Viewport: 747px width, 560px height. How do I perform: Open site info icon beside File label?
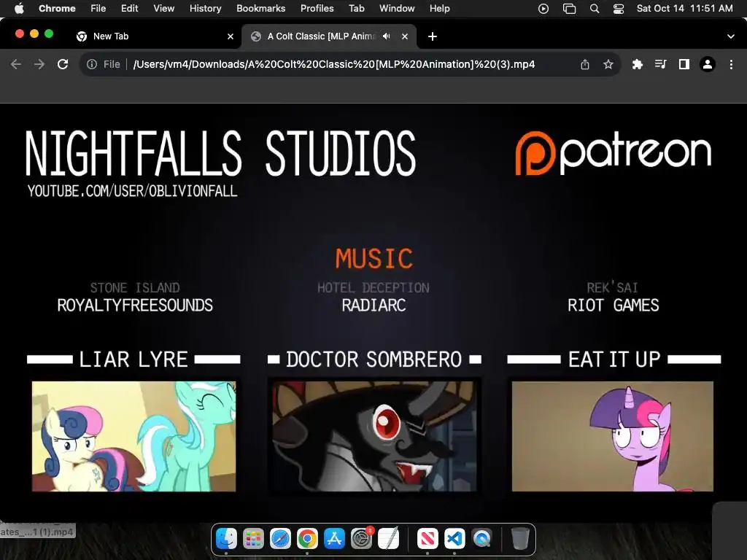(92, 64)
